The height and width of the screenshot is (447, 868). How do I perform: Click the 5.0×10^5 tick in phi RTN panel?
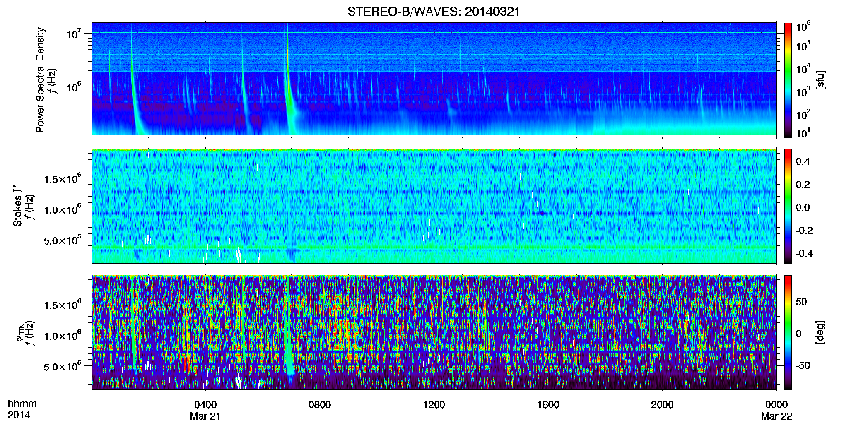(x=63, y=367)
